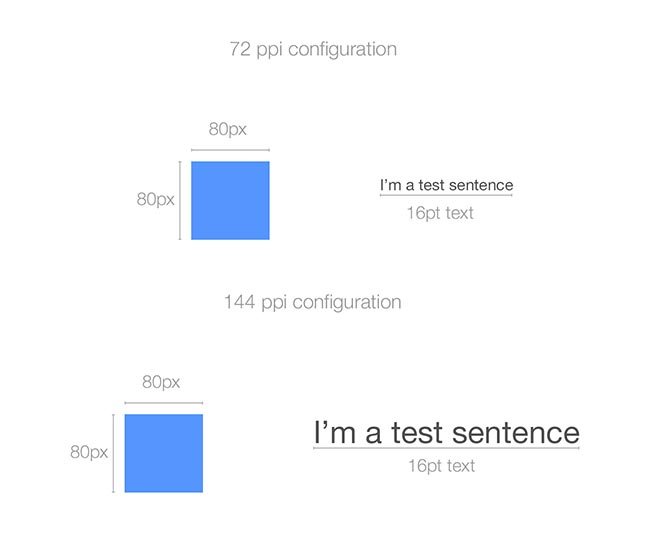Click the "16pt text" caption under the large sentence
Image resolution: width=650 pixels, height=535 pixels.
pyautogui.click(x=441, y=466)
